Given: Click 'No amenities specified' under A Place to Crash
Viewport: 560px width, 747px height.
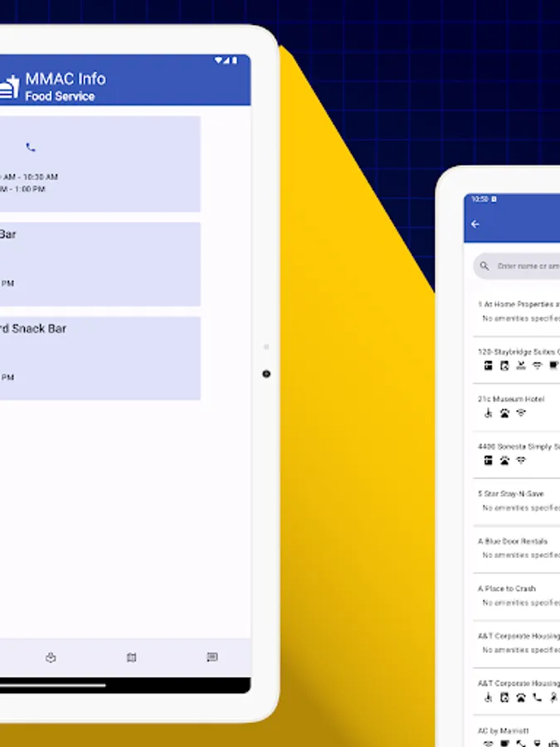Looking at the screenshot, I should 521,603.
